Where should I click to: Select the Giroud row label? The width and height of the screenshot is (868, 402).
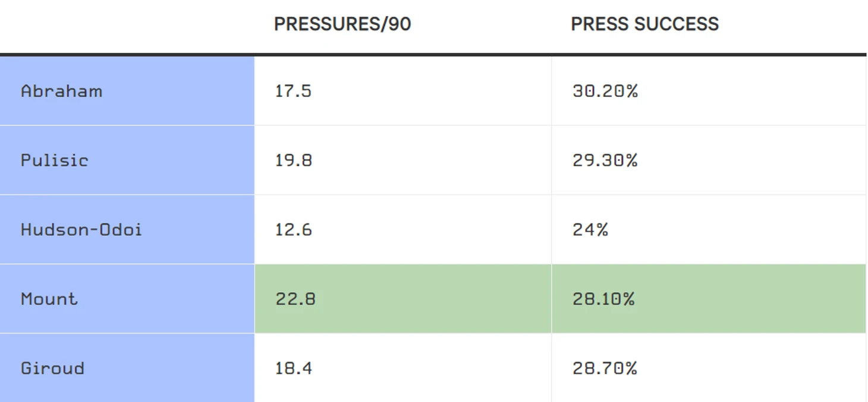tap(52, 368)
